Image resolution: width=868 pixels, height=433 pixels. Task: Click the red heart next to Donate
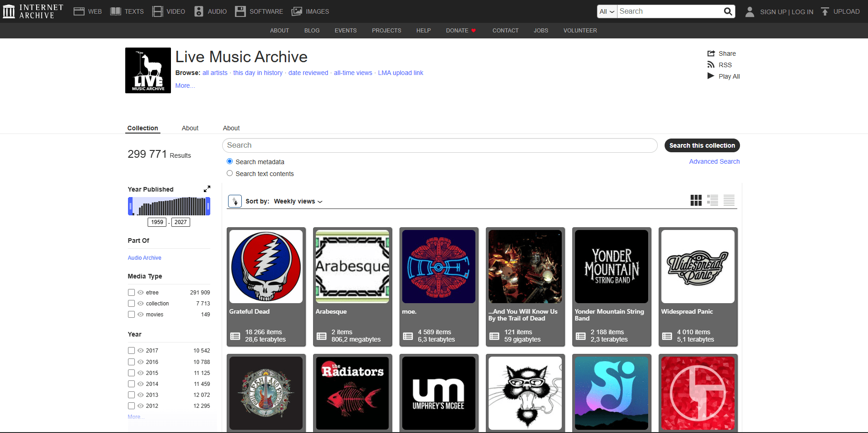[x=474, y=31]
